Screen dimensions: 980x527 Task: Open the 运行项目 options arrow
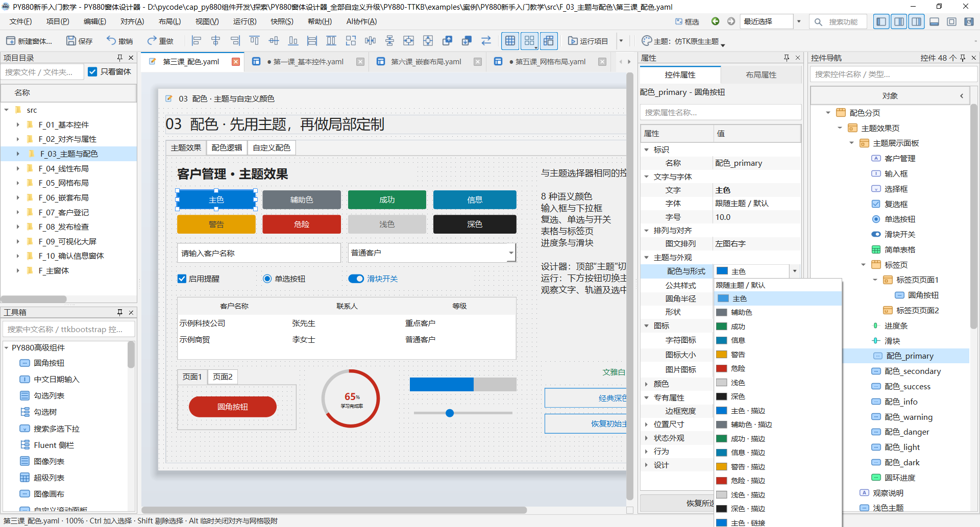click(621, 41)
